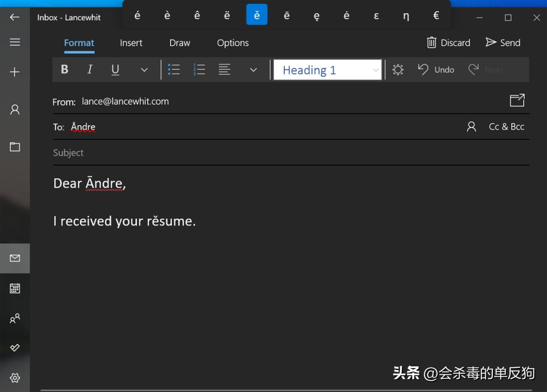Image resolution: width=547 pixels, height=392 pixels.
Task: Toggle Italic formatting
Action: pyautogui.click(x=89, y=70)
